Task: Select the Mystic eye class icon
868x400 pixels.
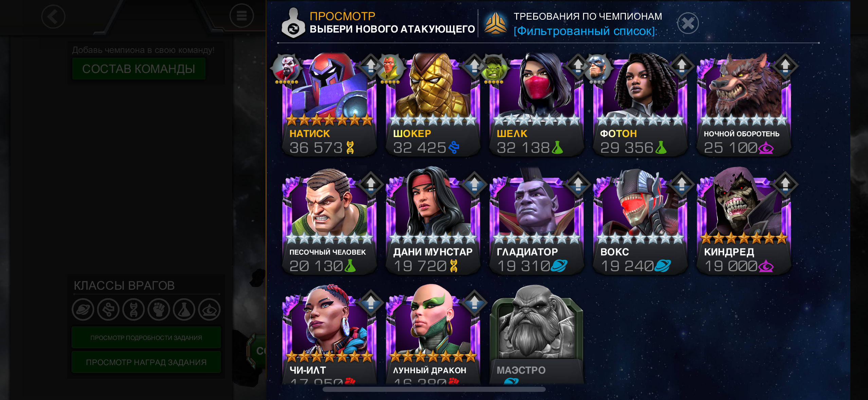Action: coord(209,309)
